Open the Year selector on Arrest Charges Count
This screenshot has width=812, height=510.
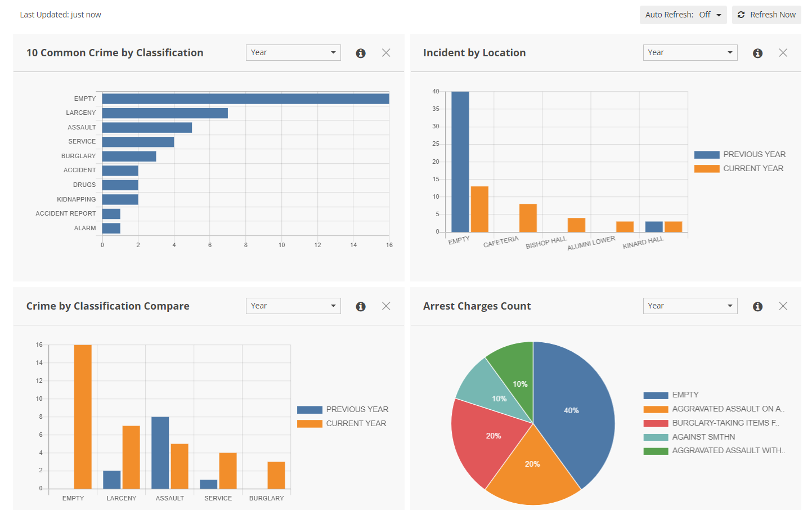tap(690, 306)
